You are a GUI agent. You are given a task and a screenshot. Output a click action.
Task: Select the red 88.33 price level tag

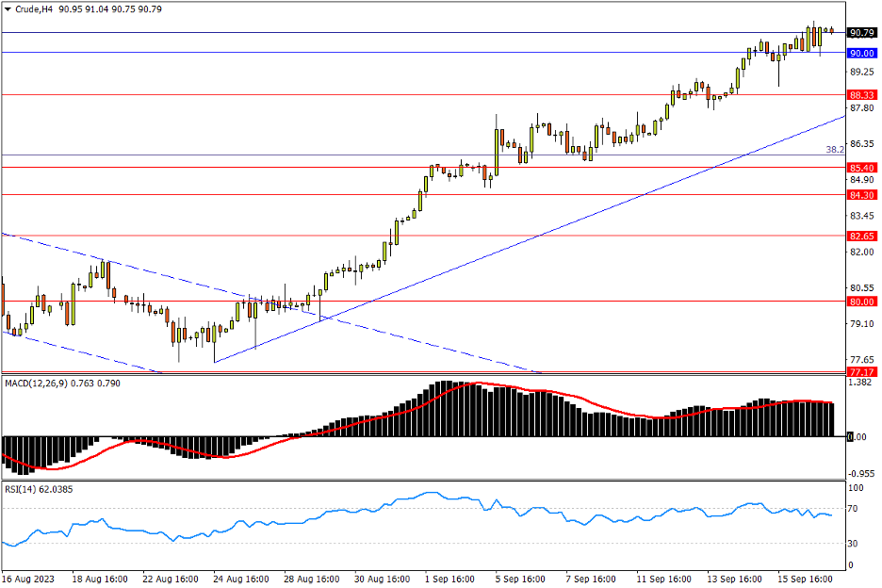click(861, 96)
